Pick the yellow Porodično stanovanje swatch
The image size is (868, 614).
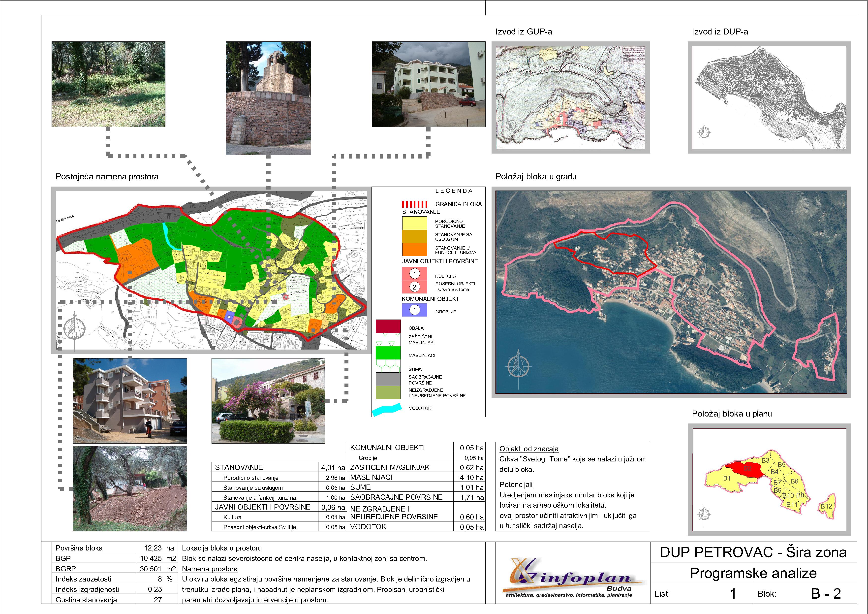tap(415, 223)
